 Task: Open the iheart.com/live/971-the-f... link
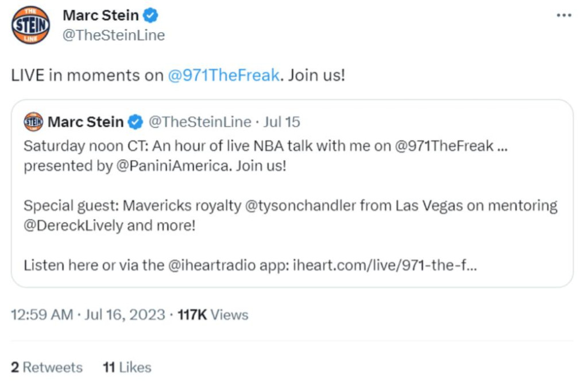[385, 265]
